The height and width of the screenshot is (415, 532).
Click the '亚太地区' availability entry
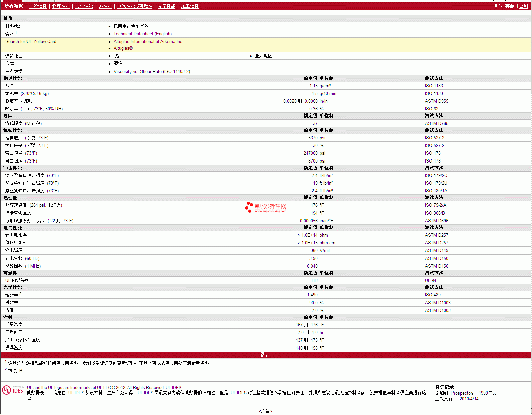(x=263, y=56)
